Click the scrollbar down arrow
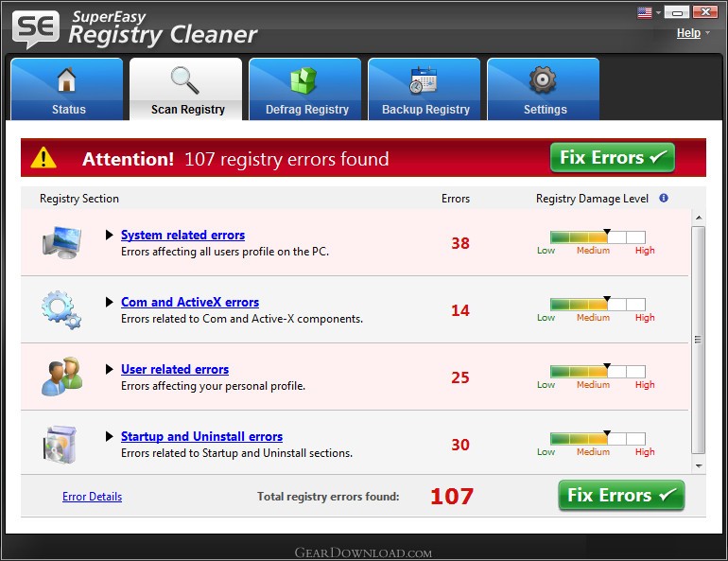 click(699, 466)
